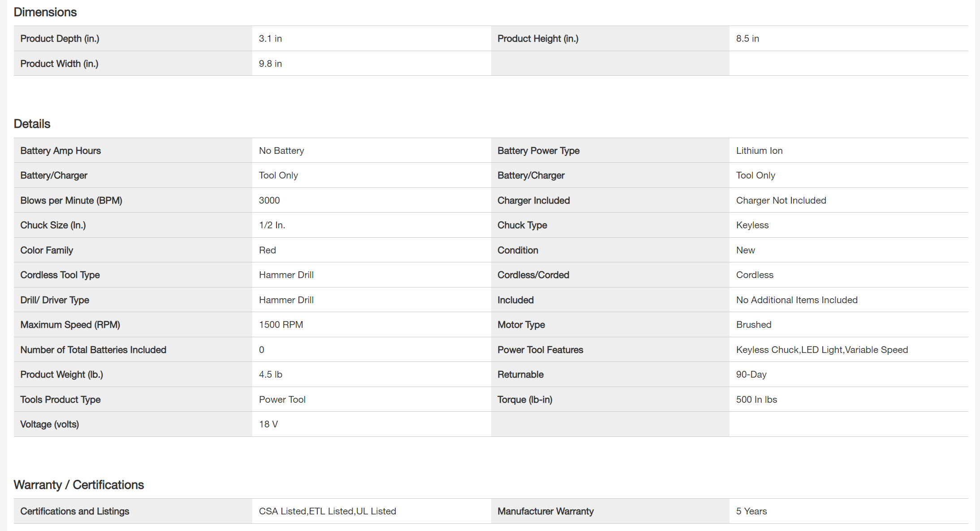The image size is (980, 531).
Task: Click the Dimensions section heading
Action: 45,12
